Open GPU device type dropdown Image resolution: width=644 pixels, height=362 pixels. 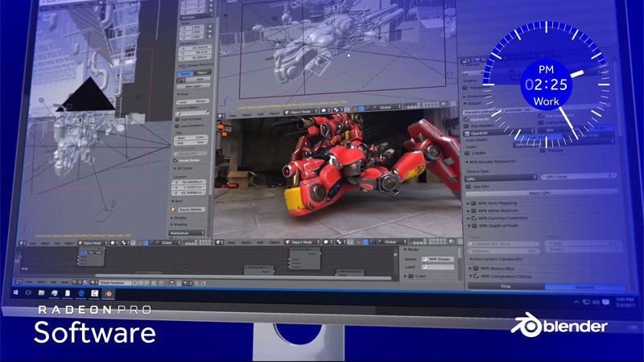[501, 178]
